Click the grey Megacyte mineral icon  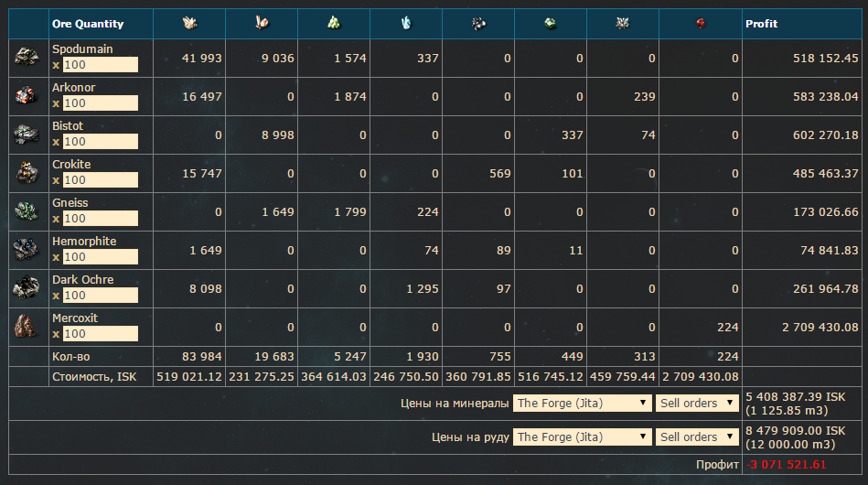(623, 23)
